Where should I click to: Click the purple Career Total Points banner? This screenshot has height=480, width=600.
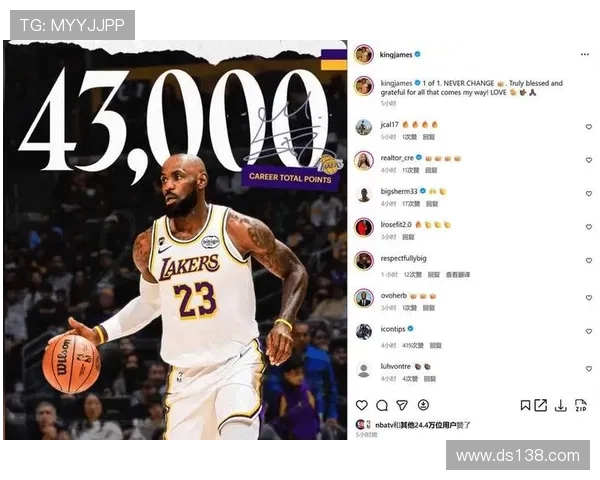pyautogui.click(x=290, y=178)
